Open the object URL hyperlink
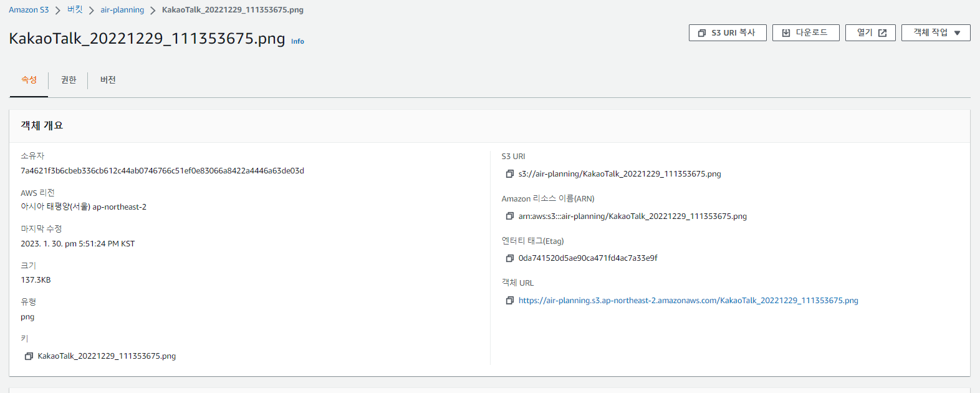Screen dimensions: 980x393 (688, 301)
